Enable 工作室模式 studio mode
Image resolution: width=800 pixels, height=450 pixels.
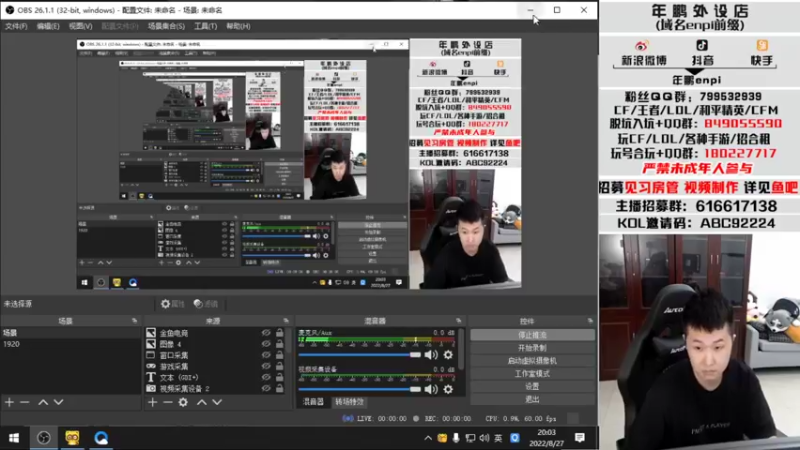(532, 373)
